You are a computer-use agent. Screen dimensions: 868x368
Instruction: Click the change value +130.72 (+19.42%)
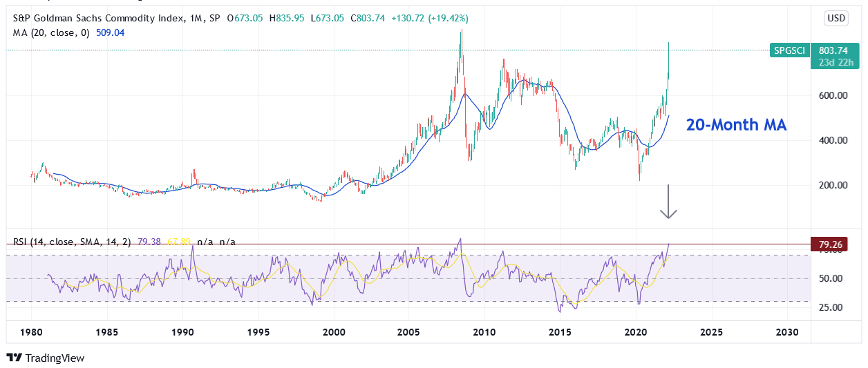[430, 19]
